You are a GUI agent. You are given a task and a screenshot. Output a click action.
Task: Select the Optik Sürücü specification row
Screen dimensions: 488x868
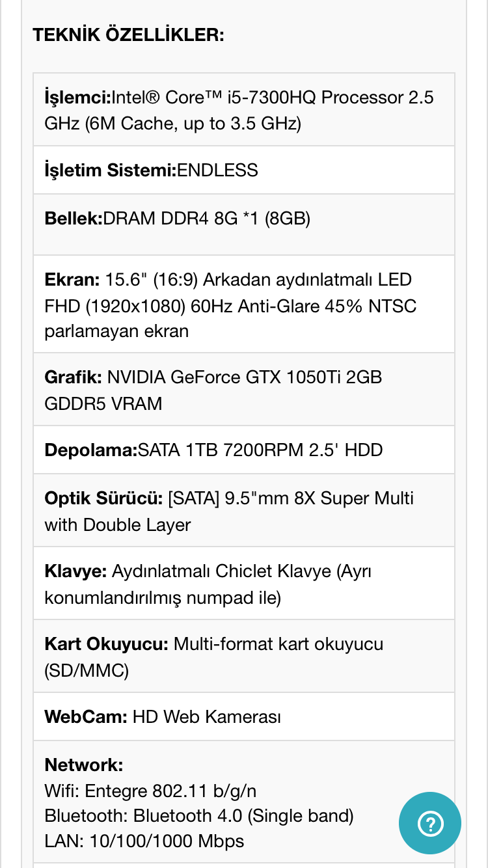tap(244, 510)
